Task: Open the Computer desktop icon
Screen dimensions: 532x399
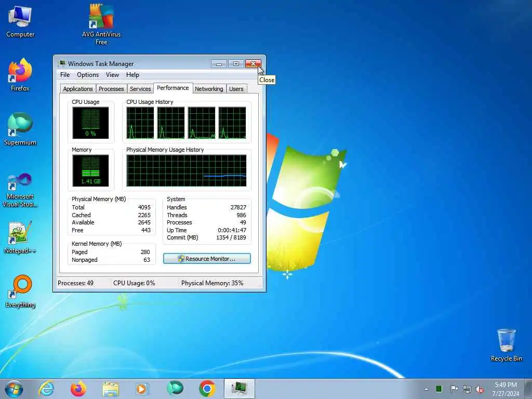Action: (20, 21)
